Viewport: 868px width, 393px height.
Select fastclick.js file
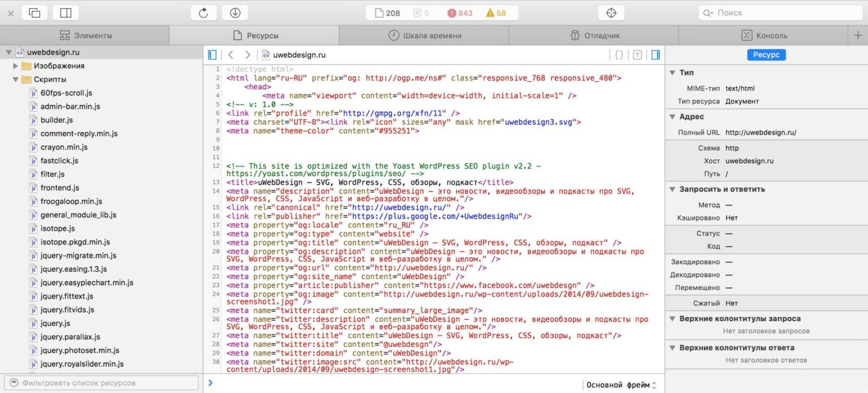59,161
